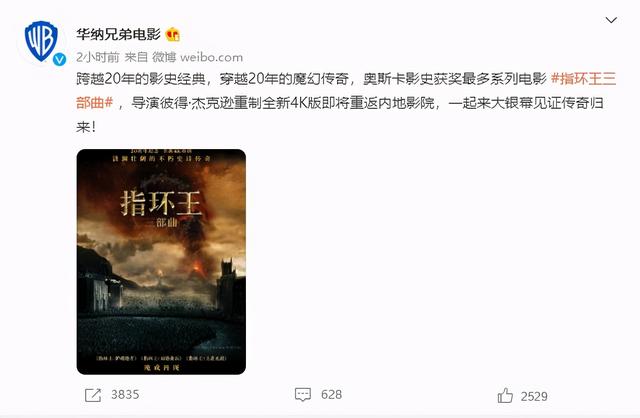Click the 指环王 title on the poster
Viewport: 640px width, 418px height.
[161, 203]
